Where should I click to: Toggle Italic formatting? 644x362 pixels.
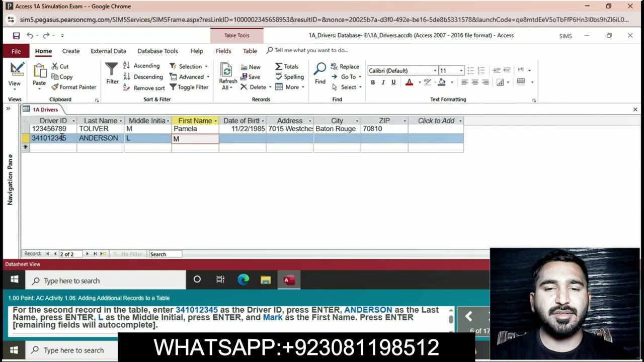(383, 82)
